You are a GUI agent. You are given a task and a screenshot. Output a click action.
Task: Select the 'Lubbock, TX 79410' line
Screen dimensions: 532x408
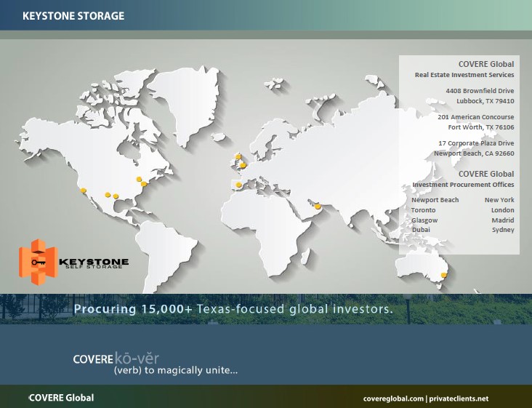[x=485, y=101]
